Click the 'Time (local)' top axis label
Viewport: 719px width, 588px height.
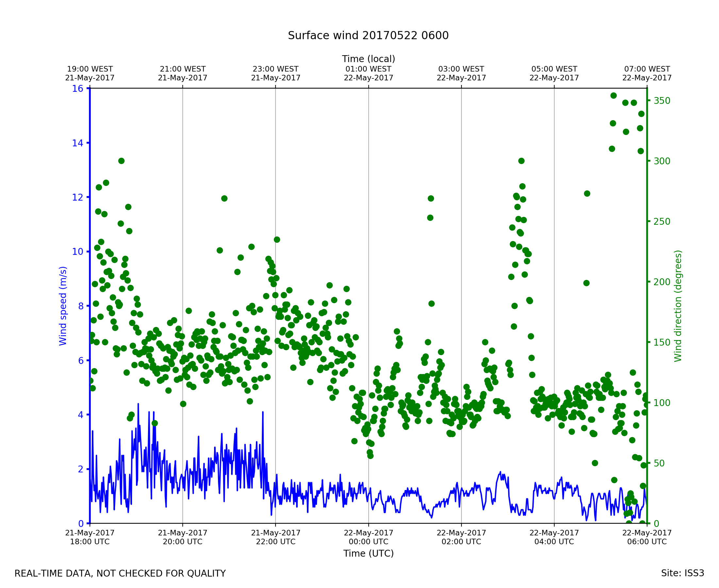pos(368,59)
